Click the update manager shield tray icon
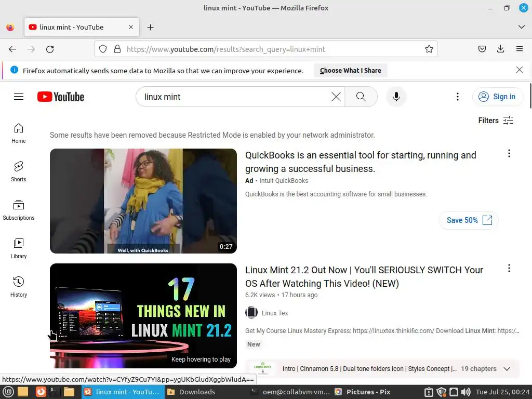 click(x=441, y=392)
